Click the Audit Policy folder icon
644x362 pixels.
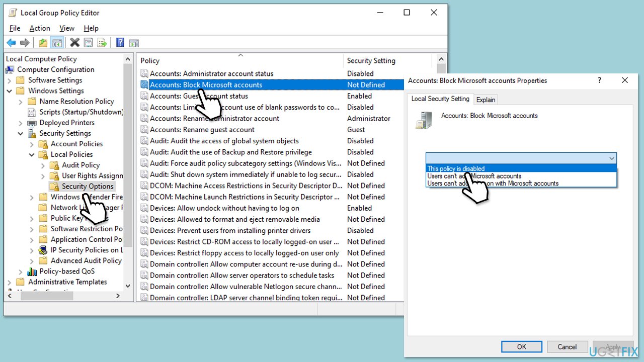(x=55, y=165)
